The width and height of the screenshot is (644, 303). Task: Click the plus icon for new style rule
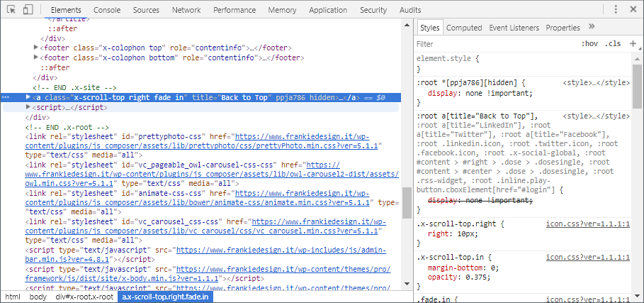click(x=633, y=43)
